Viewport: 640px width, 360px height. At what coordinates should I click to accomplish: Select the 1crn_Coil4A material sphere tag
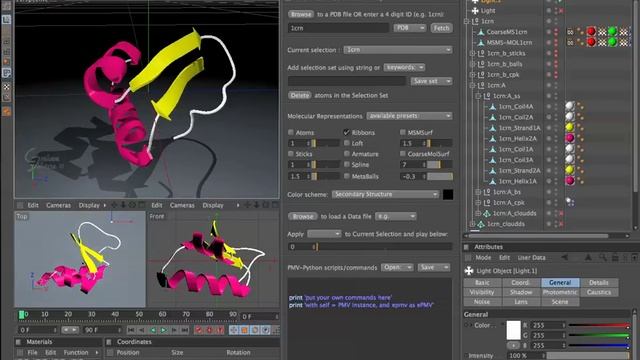point(570,107)
